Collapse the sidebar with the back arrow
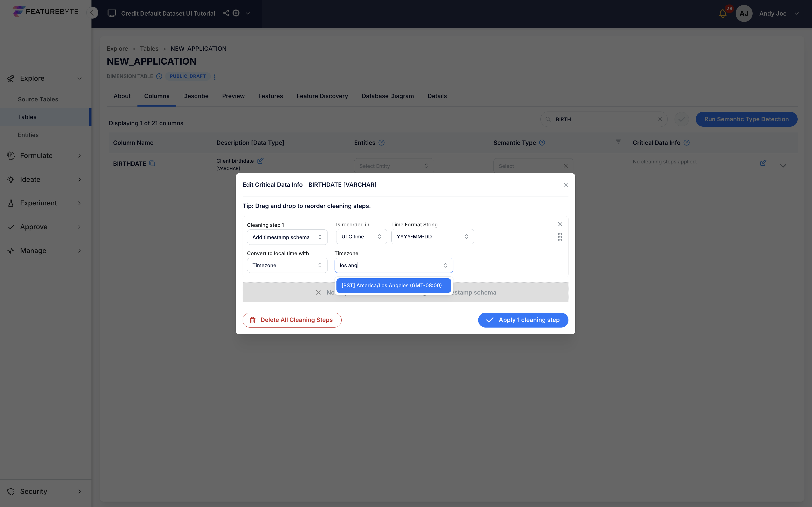Image resolution: width=812 pixels, height=507 pixels. click(92, 13)
